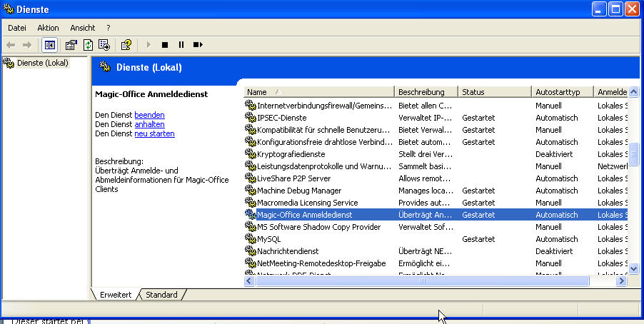The image size is (644, 324).
Task: Click the gear icon of Kompatibilität für schnelle Benutzerumschaltung
Action: click(x=251, y=130)
